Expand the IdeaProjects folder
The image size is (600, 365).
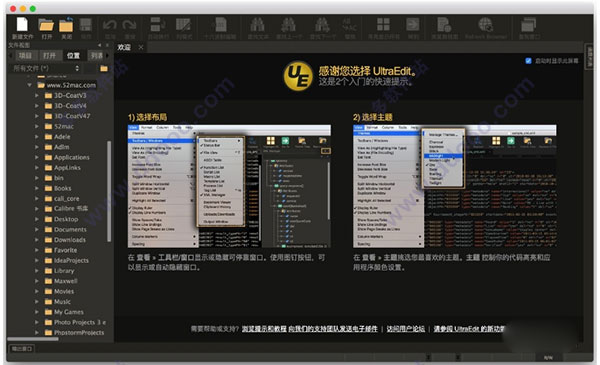click(37, 261)
